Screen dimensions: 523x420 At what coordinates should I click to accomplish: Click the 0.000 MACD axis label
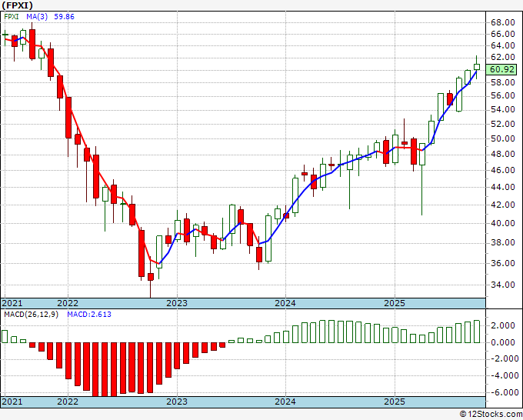505,342
